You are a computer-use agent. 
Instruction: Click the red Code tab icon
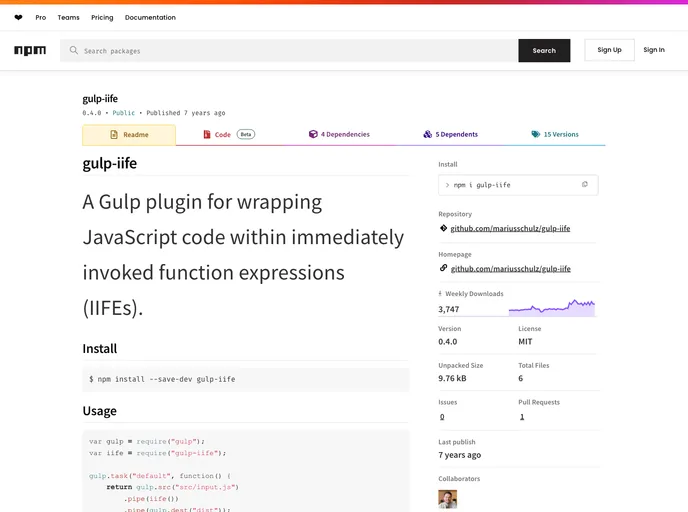pyautogui.click(x=207, y=134)
